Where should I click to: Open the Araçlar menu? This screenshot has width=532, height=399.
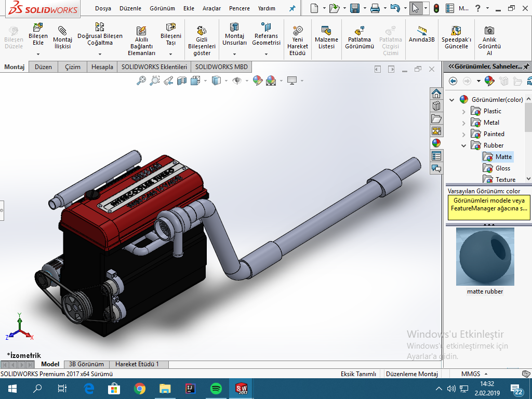(x=211, y=8)
